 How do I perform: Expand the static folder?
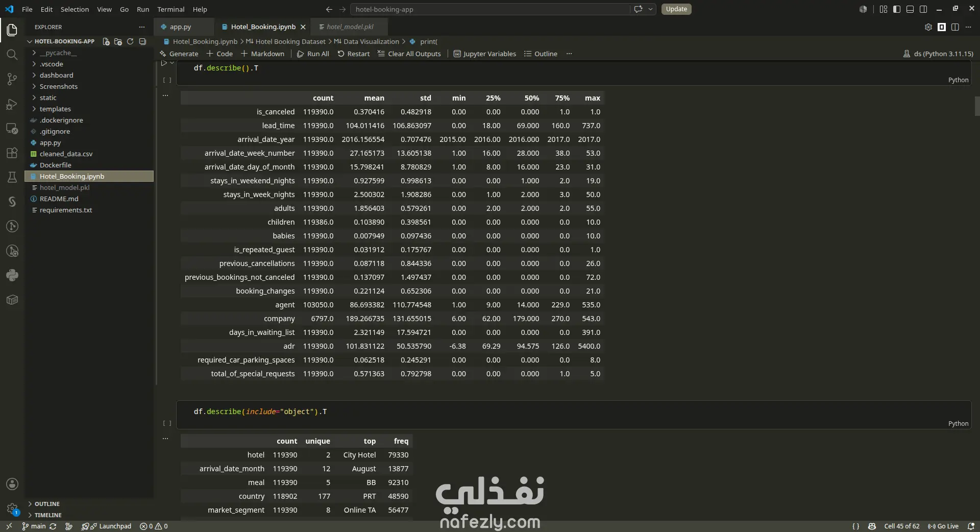coord(89,98)
